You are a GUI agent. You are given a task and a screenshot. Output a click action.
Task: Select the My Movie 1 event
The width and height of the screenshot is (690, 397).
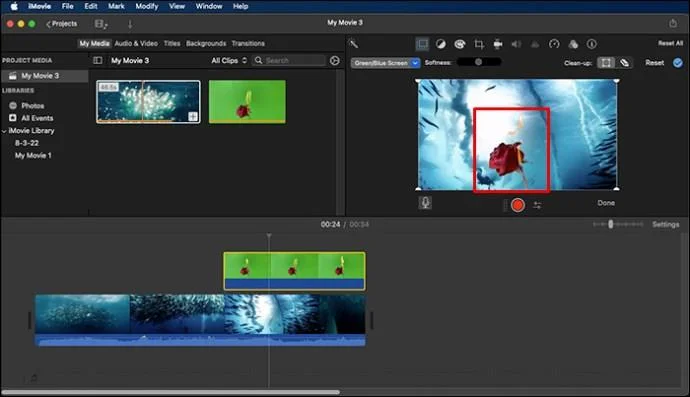(x=33, y=155)
